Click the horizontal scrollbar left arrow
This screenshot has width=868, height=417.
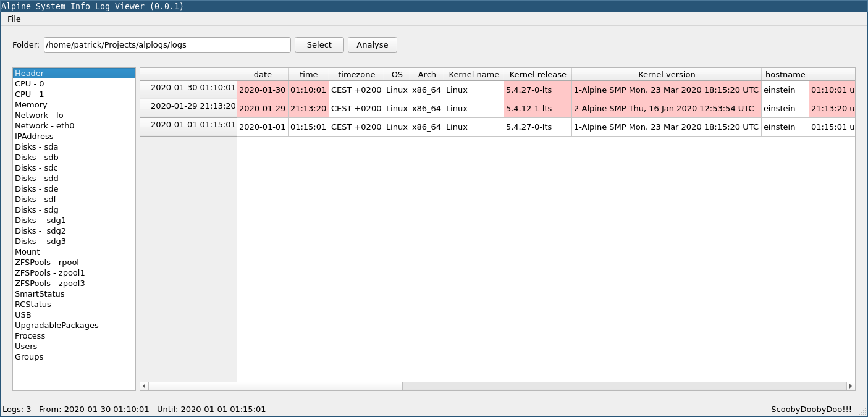(x=145, y=386)
